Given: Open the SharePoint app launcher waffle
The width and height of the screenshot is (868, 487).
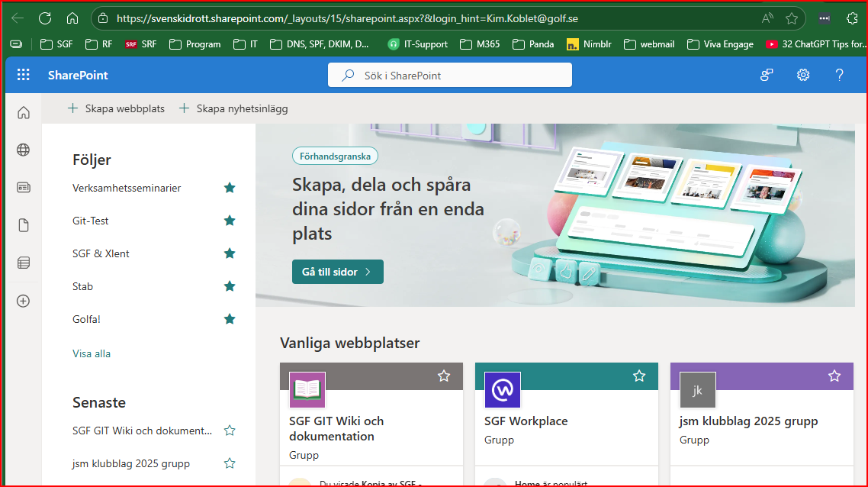Looking at the screenshot, I should (23, 75).
